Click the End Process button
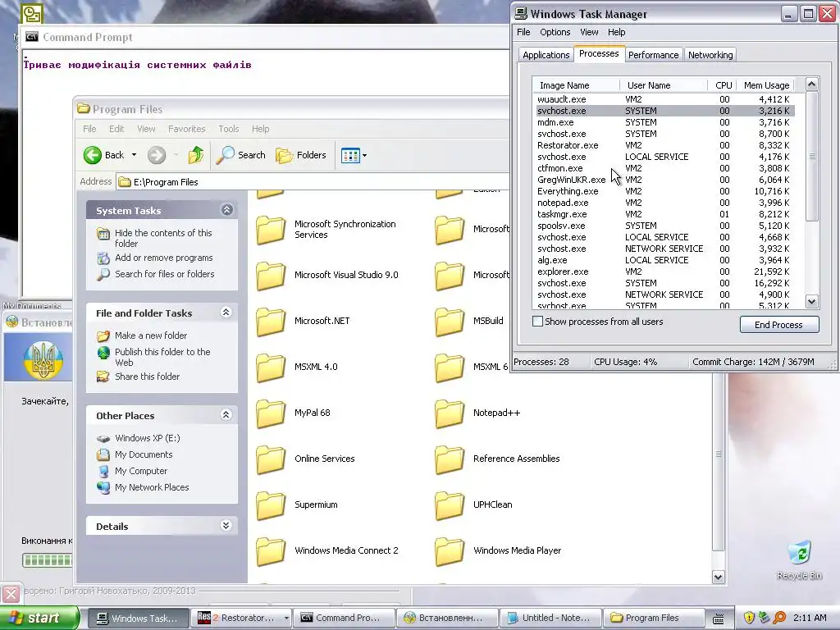This screenshot has width=840, height=630. (x=779, y=325)
